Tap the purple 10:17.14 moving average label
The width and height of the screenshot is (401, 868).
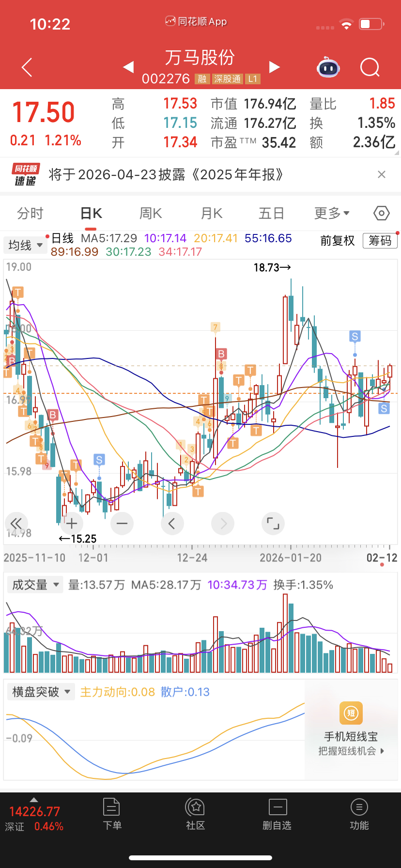click(x=165, y=238)
